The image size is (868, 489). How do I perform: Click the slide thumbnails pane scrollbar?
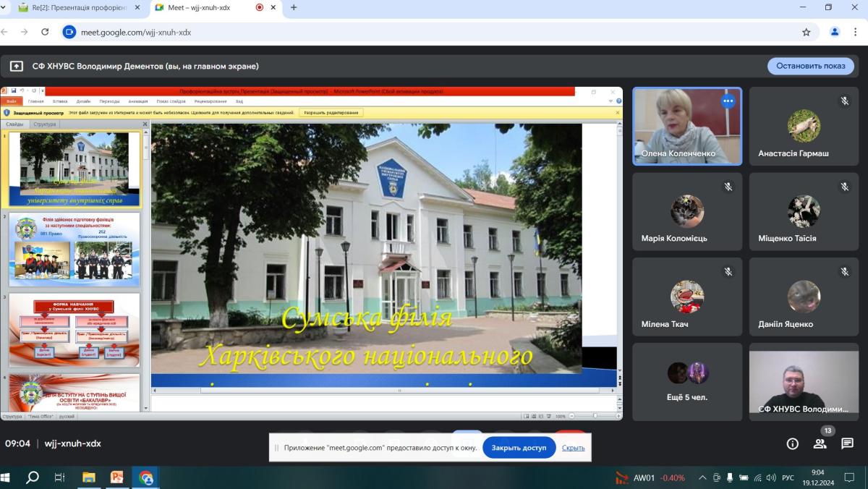point(145,271)
